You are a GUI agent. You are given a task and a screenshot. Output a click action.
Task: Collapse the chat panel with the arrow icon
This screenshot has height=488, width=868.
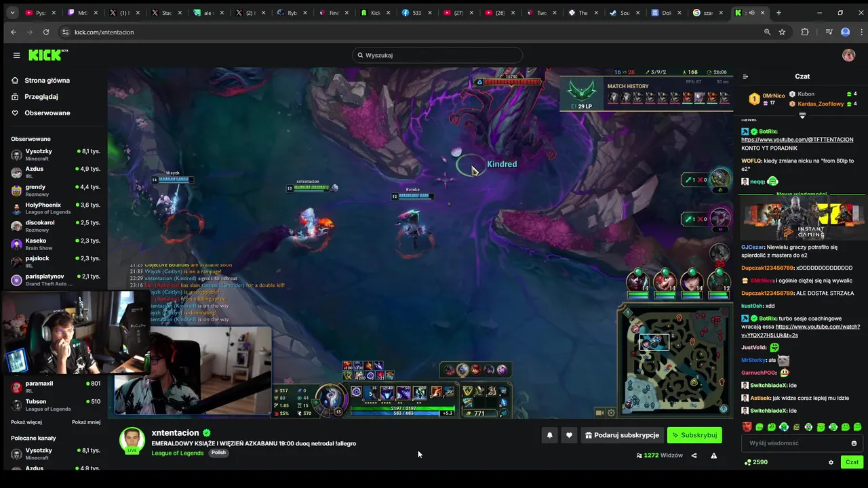pyautogui.click(x=745, y=77)
